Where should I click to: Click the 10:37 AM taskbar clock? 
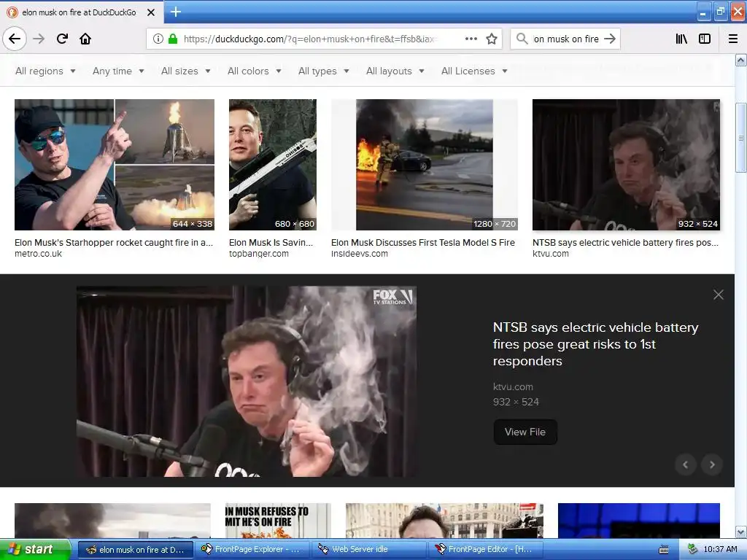[x=720, y=550]
